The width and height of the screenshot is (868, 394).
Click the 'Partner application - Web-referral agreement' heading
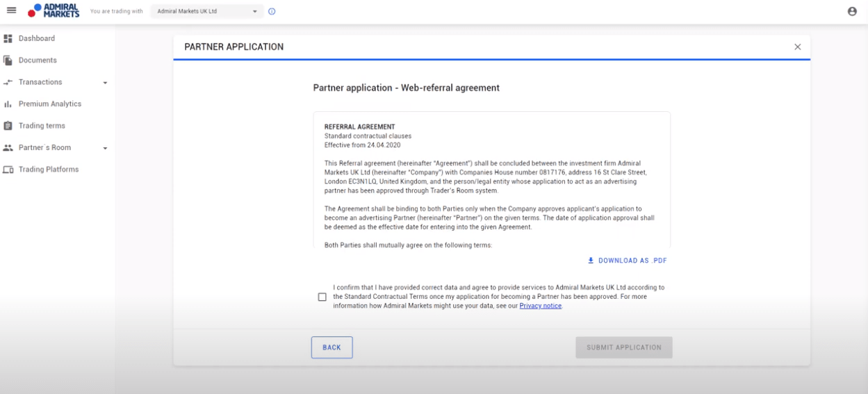coord(407,88)
